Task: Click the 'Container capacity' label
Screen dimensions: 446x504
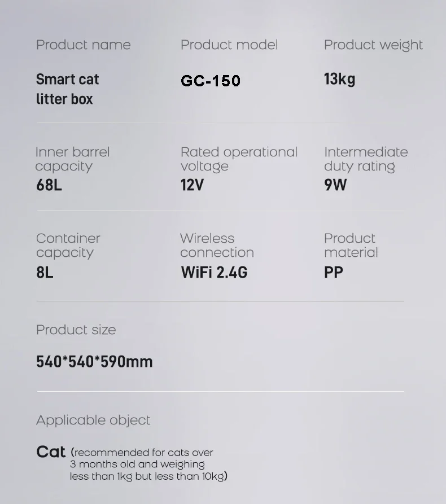Action: coord(68,246)
